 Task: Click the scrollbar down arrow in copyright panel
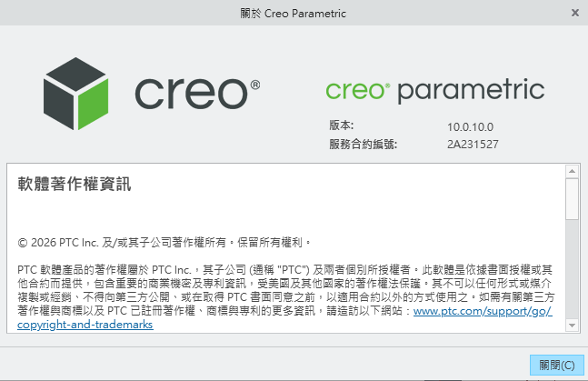pyautogui.click(x=572, y=326)
